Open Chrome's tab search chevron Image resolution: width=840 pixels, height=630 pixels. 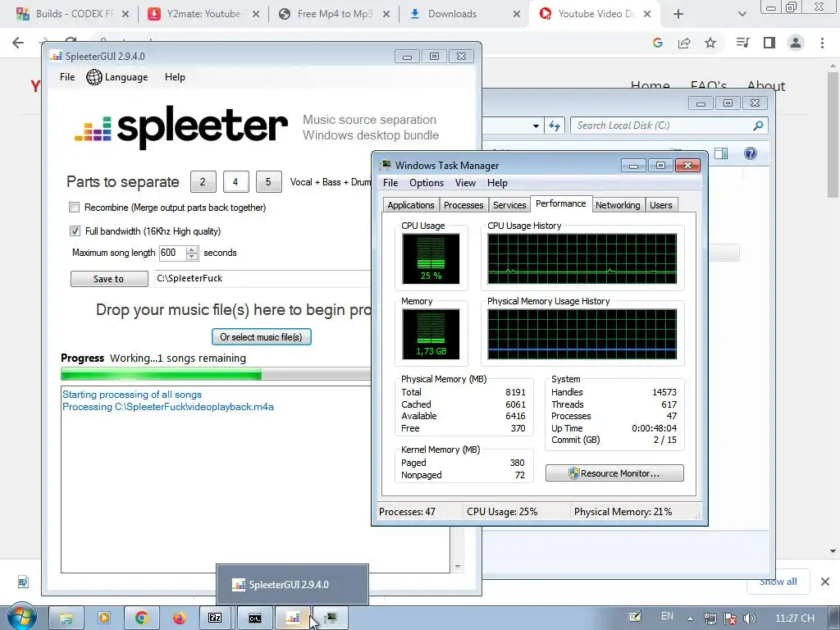(742, 14)
